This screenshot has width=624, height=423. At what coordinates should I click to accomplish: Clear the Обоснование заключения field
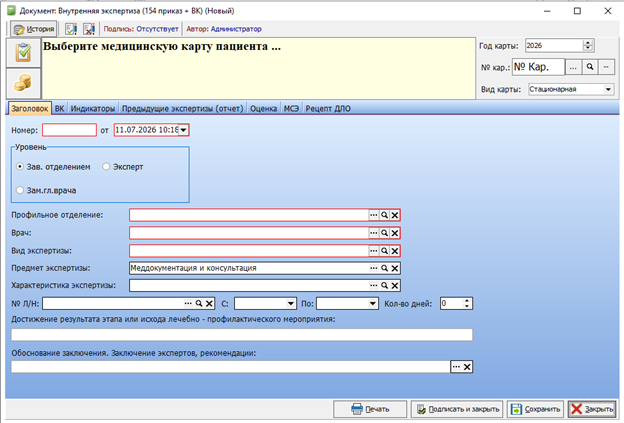point(467,367)
